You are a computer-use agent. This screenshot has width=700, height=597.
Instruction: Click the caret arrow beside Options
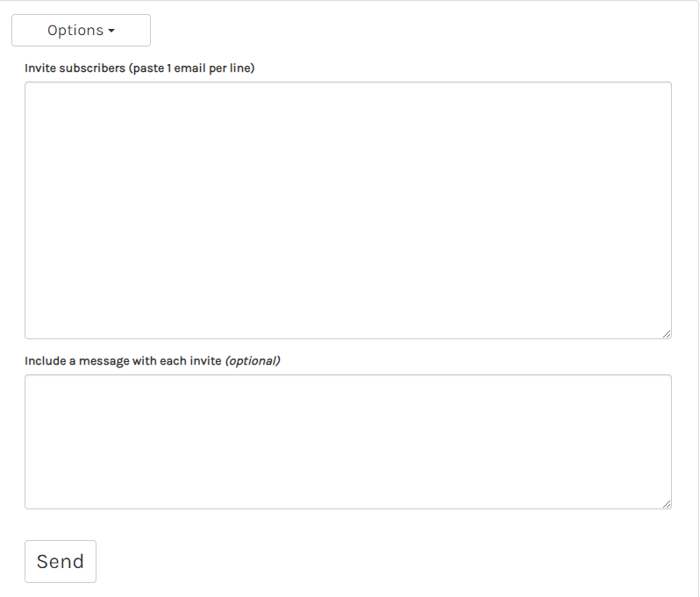[111, 32]
